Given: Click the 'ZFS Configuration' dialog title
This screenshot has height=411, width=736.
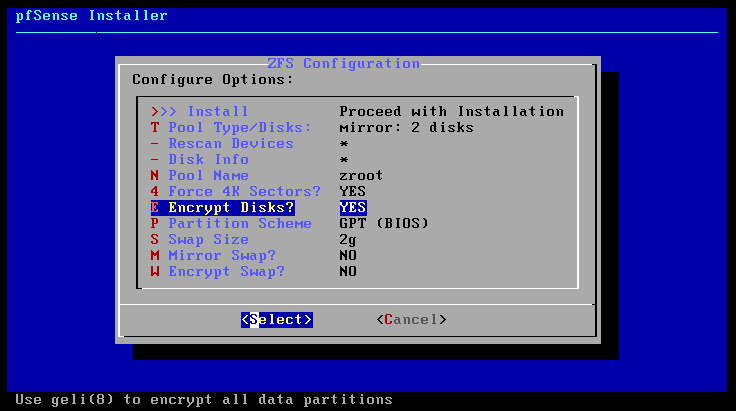Looking at the screenshot, I should pyautogui.click(x=344, y=63).
